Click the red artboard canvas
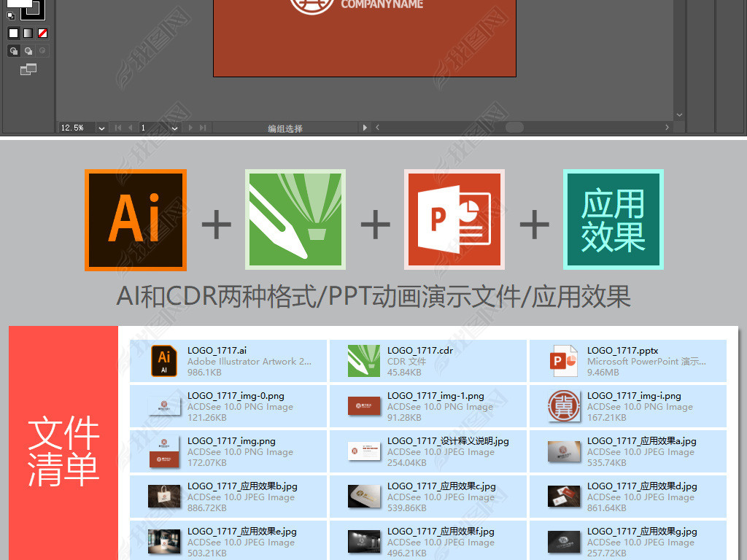The height and width of the screenshot is (560, 747). 365,38
